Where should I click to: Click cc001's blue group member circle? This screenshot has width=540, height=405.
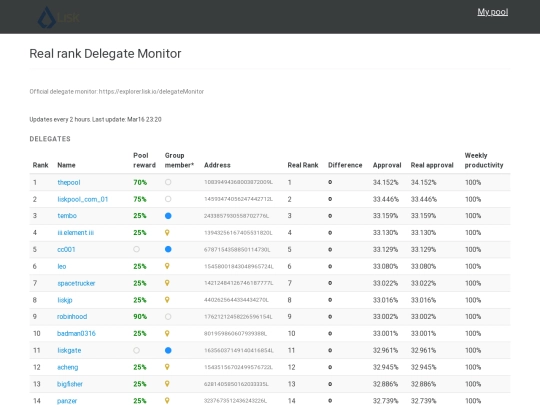click(x=168, y=249)
